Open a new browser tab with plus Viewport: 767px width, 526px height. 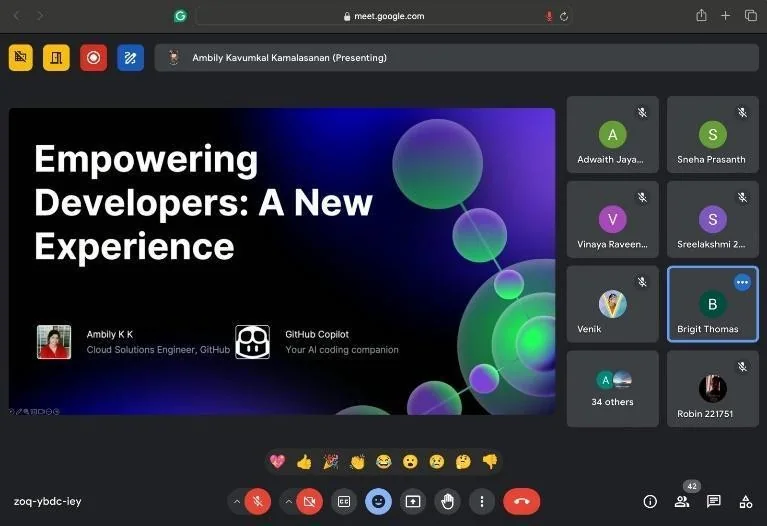pos(725,16)
